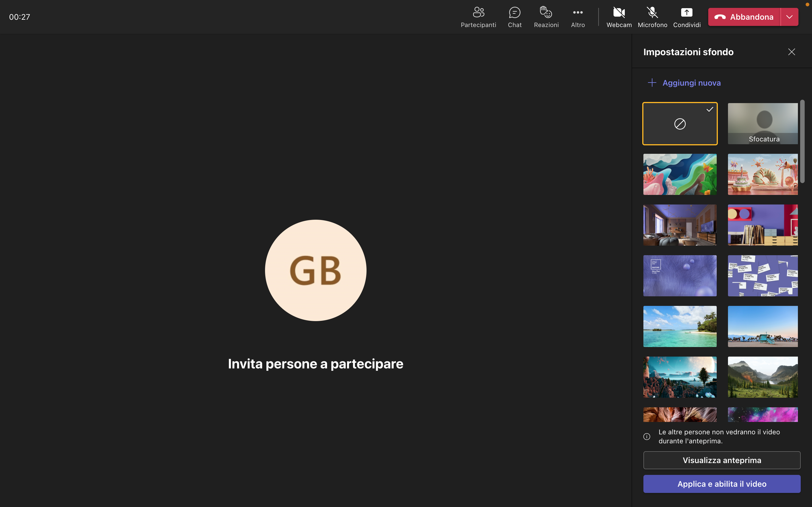812x507 pixels.
Task: Close the Impostazioni sfondo panel
Action: click(x=791, y=52)
